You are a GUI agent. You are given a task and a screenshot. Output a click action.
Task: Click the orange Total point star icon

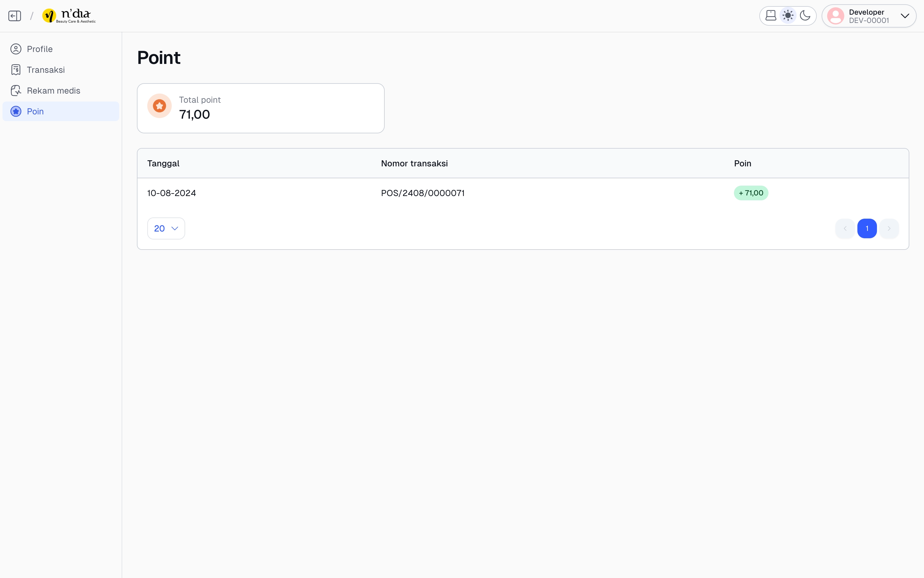click(x=159, y=106)
